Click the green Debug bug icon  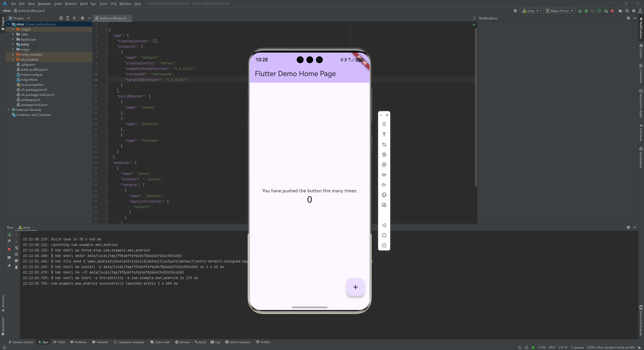pos(586,11)
